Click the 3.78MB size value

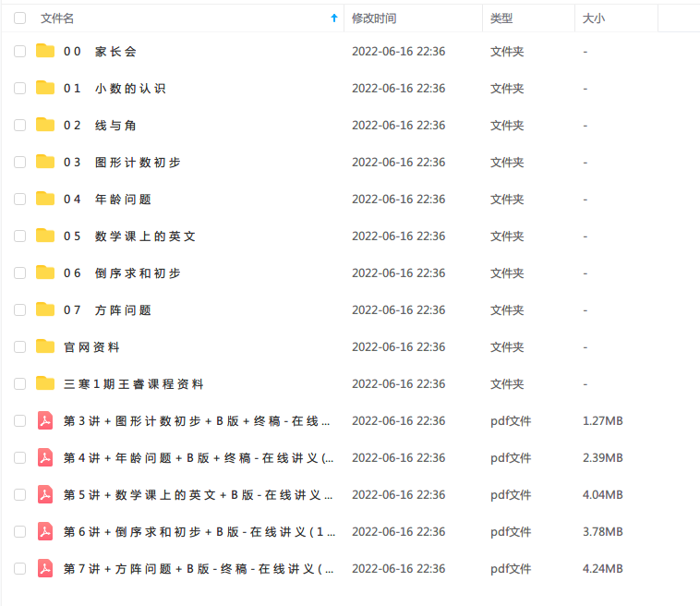(x=603, y=532)
